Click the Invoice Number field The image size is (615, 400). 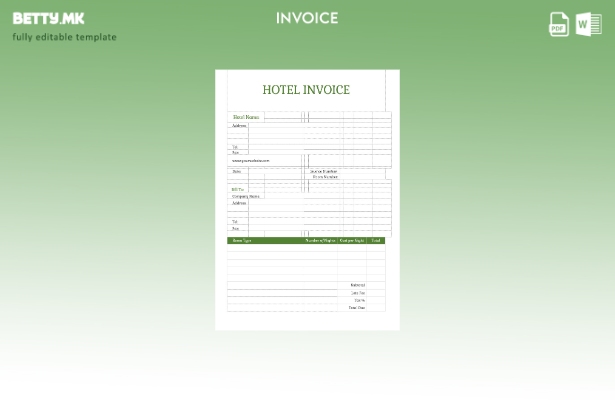[323, 171]
